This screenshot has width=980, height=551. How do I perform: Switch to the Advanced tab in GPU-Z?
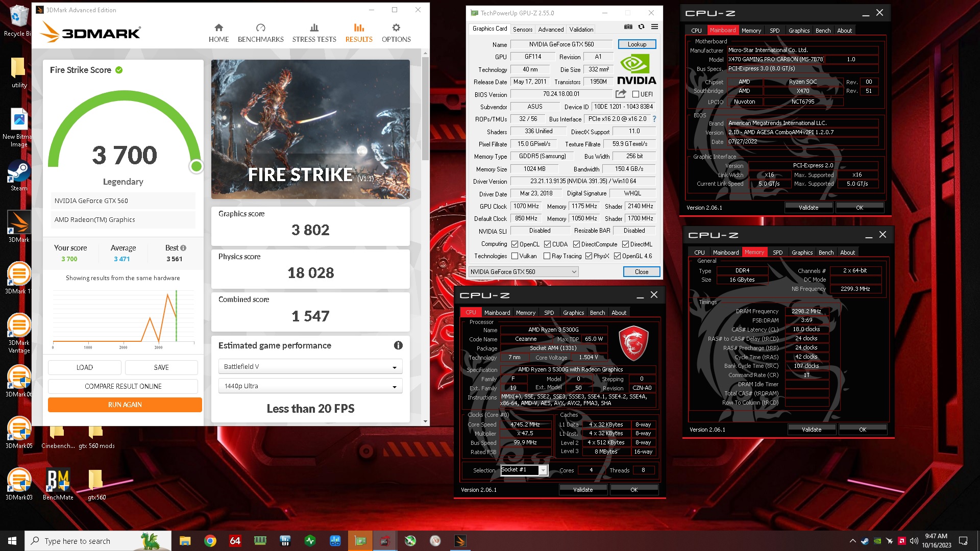(x=551, y=30)
